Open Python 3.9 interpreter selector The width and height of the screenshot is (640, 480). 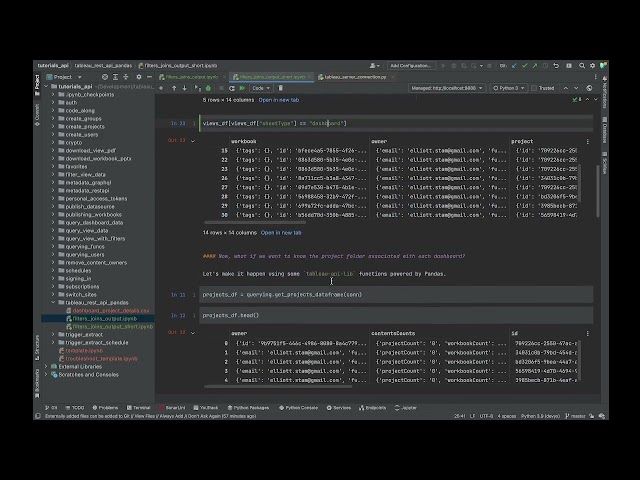pyautogui.click(x=540, y=416)
